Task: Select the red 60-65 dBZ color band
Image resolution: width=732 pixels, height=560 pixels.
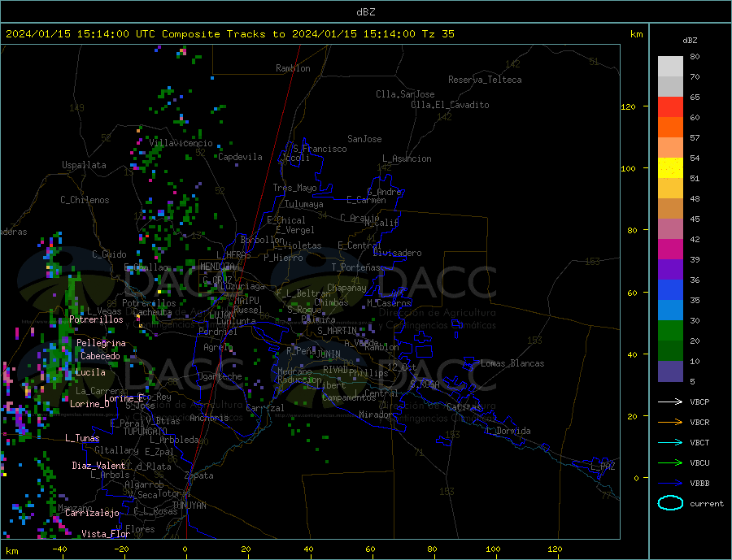Action: pyautogui.click(x=670, y=106)
